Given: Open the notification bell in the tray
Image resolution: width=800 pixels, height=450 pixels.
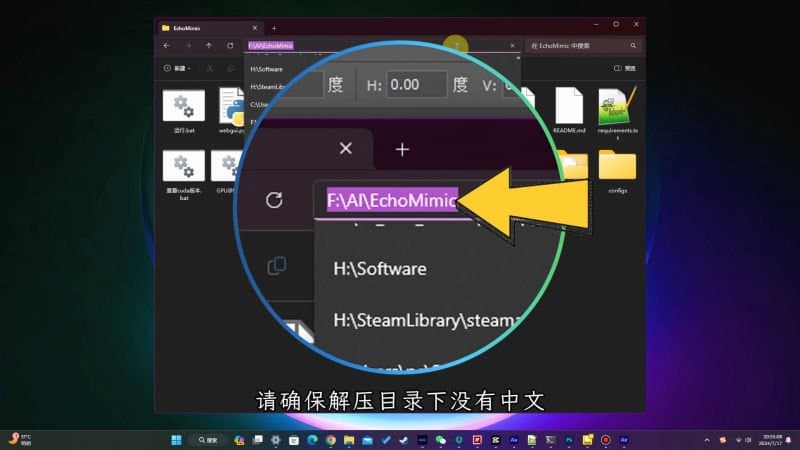Looking at the screenshot, I should click(789, 440).
